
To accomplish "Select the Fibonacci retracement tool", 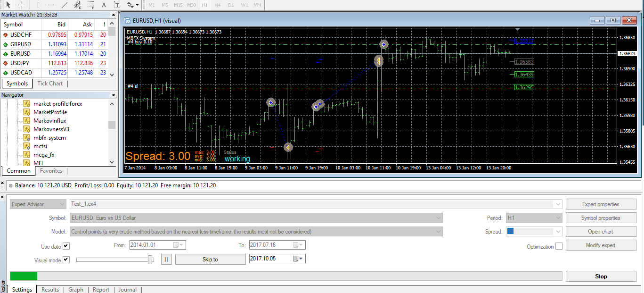I will coord(91,5).
